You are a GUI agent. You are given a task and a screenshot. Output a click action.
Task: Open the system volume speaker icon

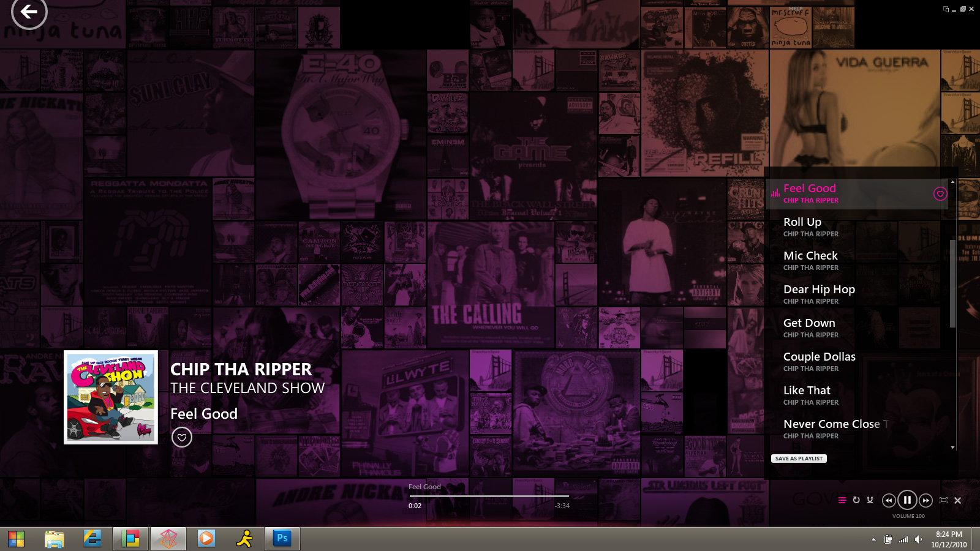(x=918, y=539)
